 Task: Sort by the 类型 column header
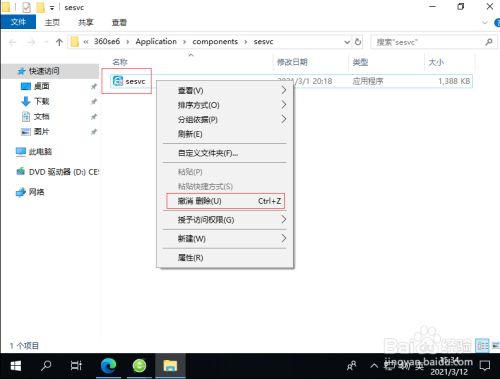point(360,62)
